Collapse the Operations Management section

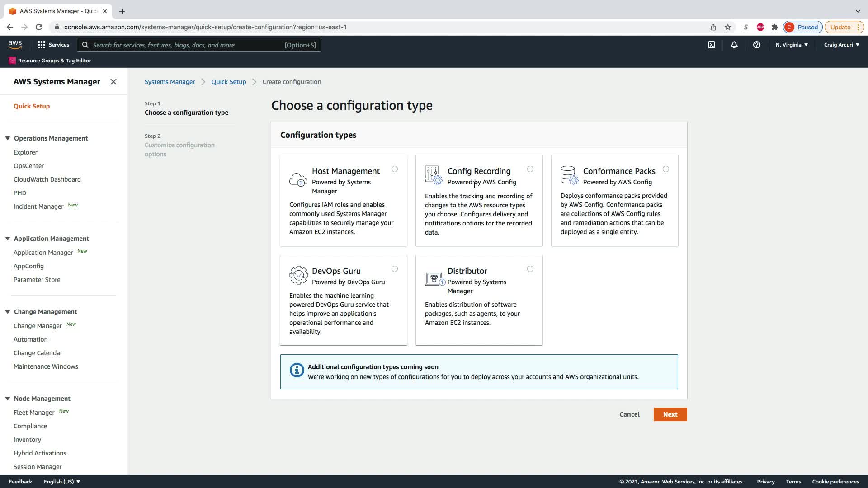tap(8, 138)
